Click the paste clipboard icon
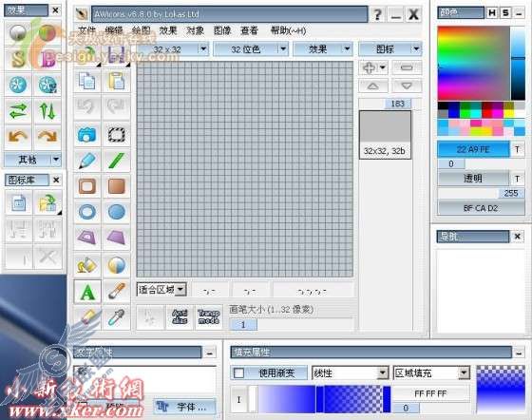Image resolution: width=532 pixels, height=420 pixels. tap(116, 81)
